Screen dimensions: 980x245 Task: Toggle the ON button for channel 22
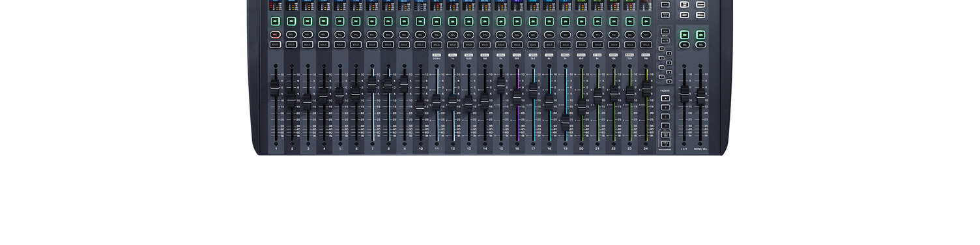[x=614, y=22]
